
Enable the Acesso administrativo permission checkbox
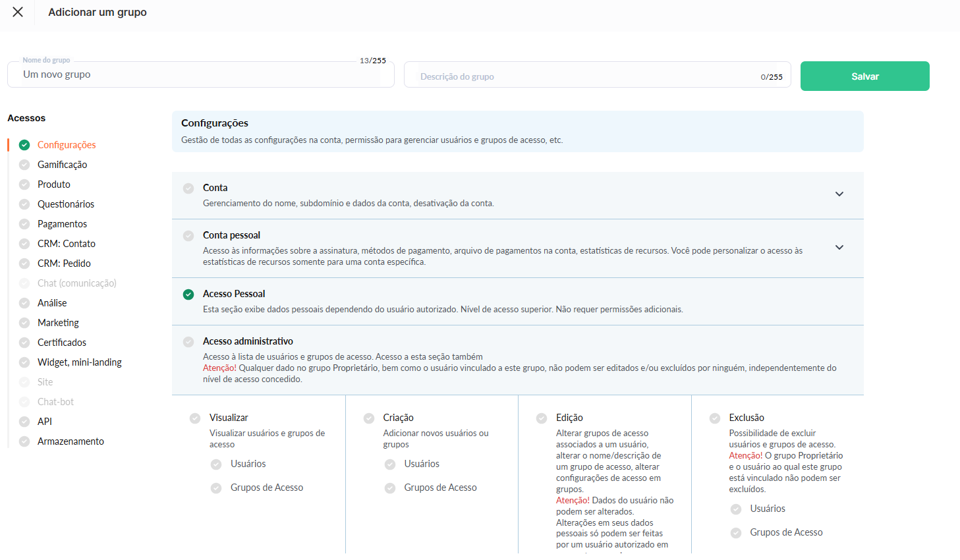click(188, 342)
